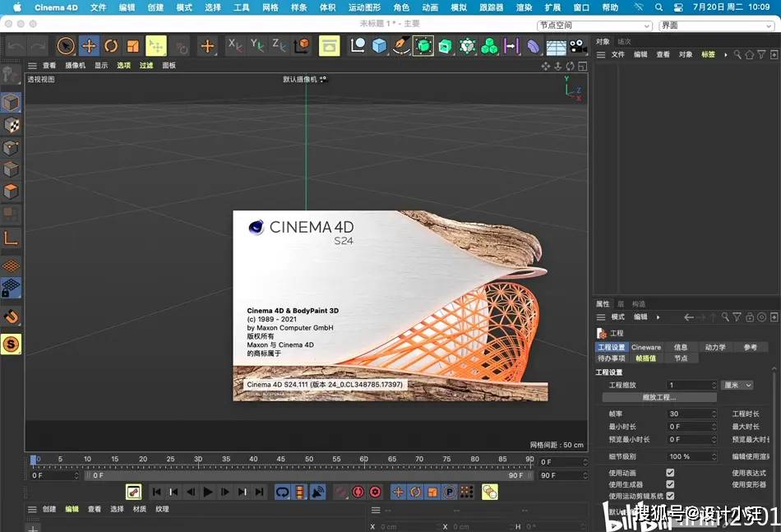Viewport: 781px width, 532px height.
Task: Click the 缩放工程... button
Action: [659, 397]
